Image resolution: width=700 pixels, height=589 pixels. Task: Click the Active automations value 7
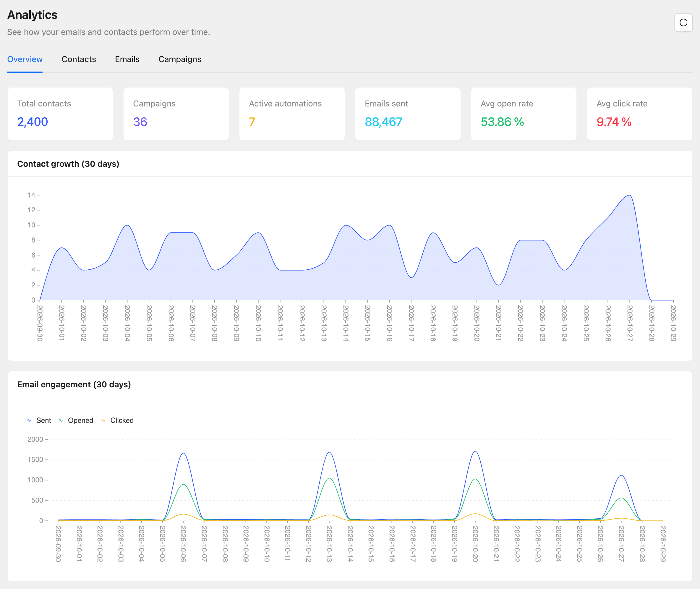click(x=252, y=122)
